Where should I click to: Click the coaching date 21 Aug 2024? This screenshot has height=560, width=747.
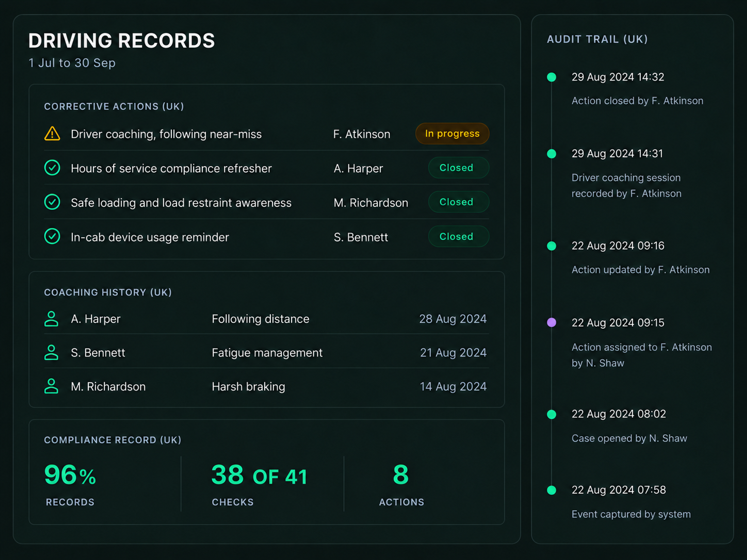tap(453, 353)
